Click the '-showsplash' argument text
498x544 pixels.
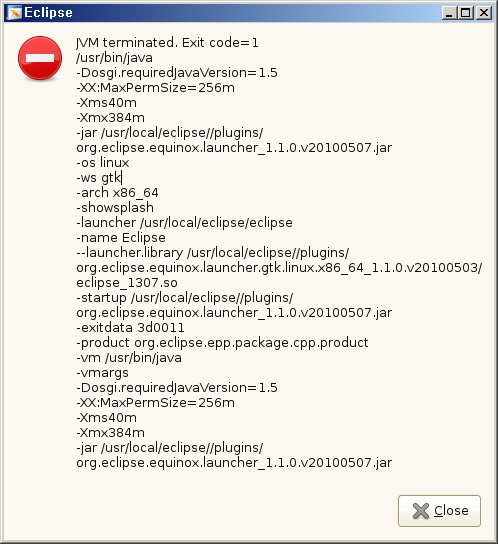tap(115, 207)
